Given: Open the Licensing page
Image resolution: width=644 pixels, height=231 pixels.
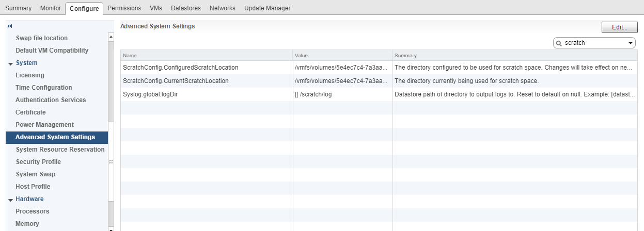Looking at the screenshot, I should click(30, 75).
